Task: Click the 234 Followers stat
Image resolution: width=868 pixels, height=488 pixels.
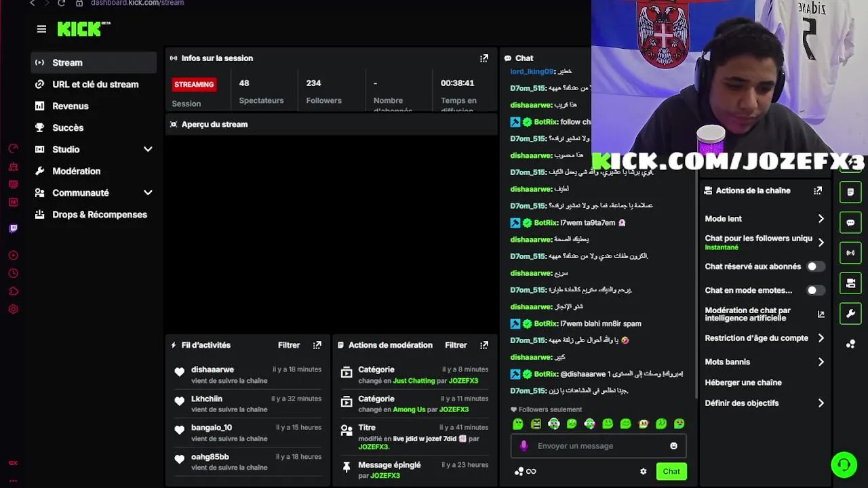Action: (x=323, y=91)
